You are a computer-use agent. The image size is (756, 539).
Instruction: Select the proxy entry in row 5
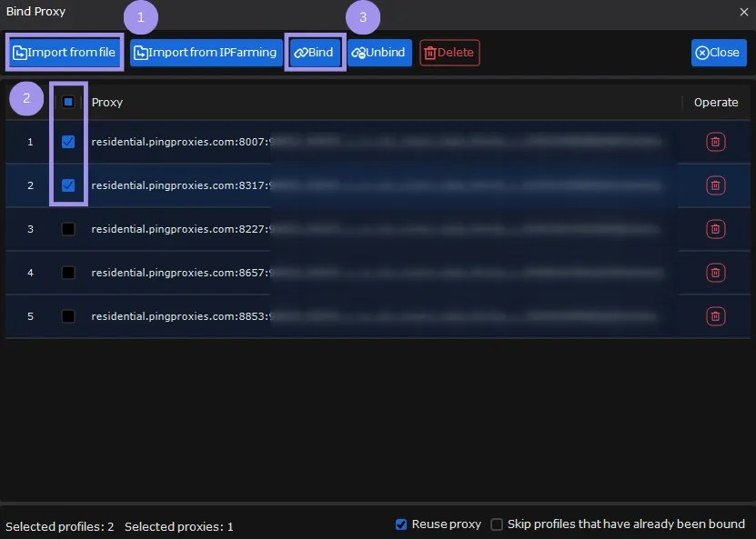68,316
